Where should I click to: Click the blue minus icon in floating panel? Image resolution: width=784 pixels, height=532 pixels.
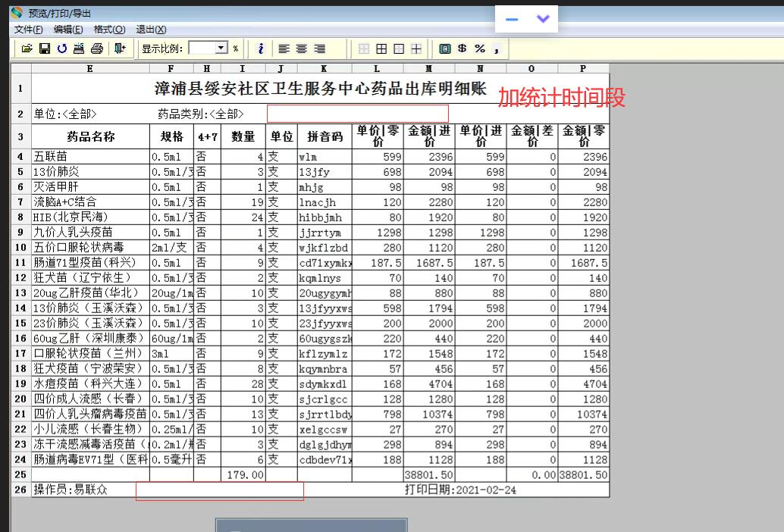click(512, 20)
